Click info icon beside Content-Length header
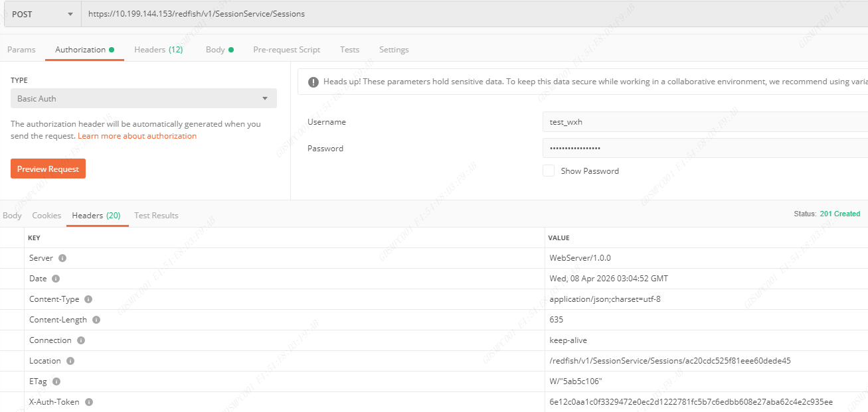 96,320
